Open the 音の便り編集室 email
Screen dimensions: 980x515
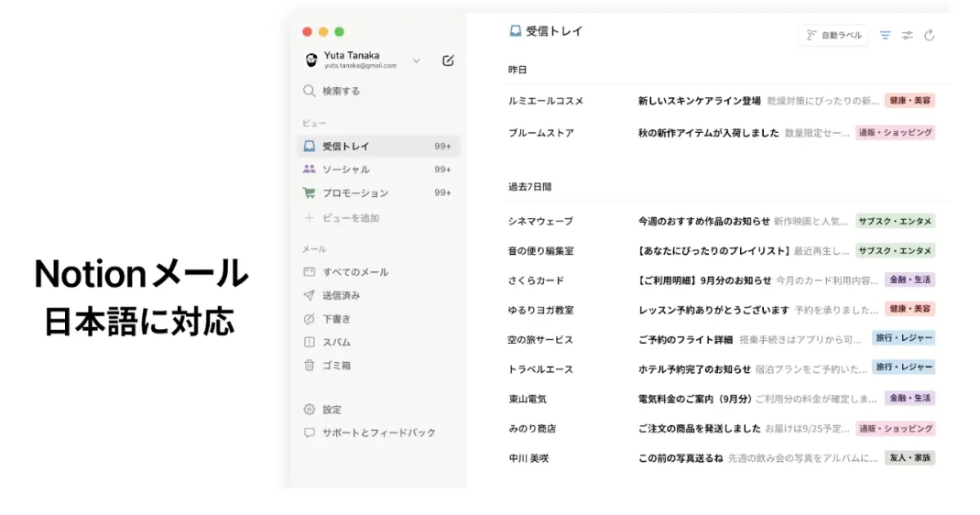(x=722, y=250)
